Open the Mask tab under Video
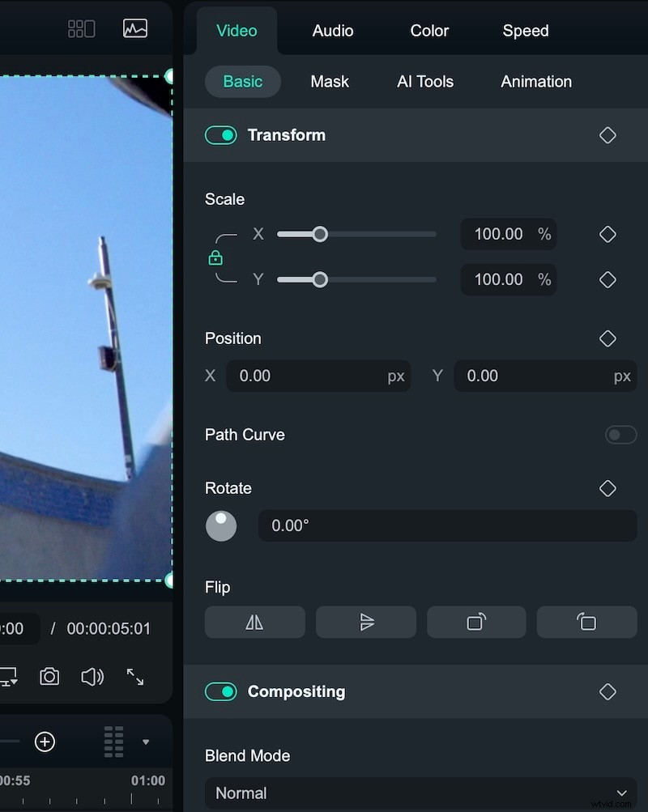Image resolution: width=648 pixels, height=812 pixels. pyautogui.click(x=329, y=82)
